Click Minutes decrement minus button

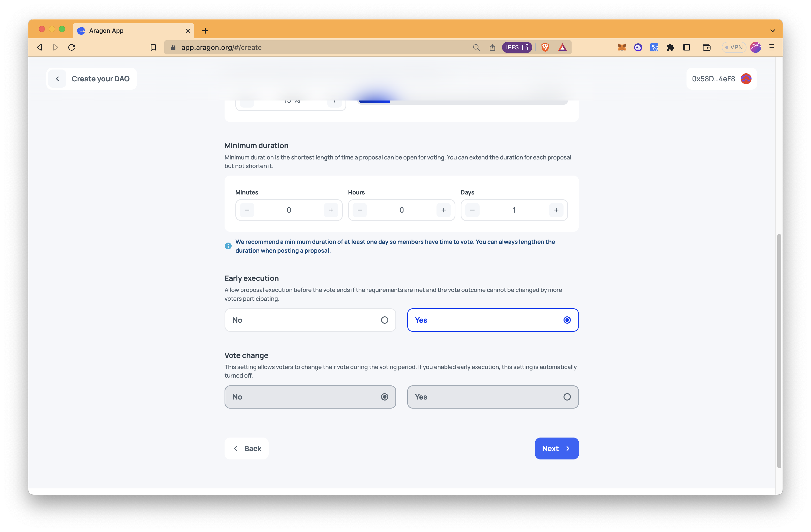(247, 210)
